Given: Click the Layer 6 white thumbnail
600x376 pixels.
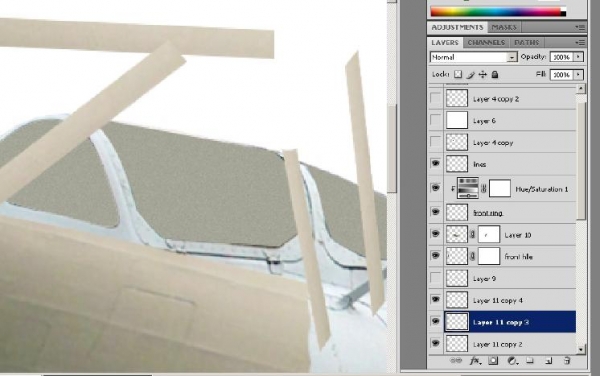Looking at the screenshot, I should [x=457, y=120].
